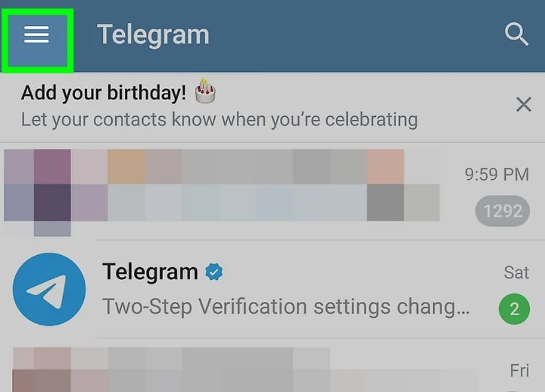Tap the "Add your birthday!" heading

(104, 93)
